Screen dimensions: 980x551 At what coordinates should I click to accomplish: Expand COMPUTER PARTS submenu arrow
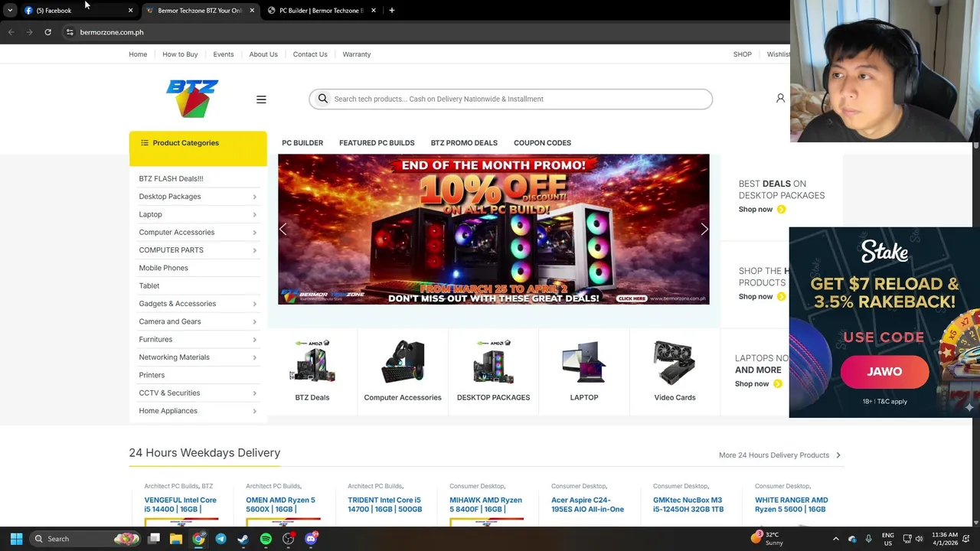tap(254, 250)
